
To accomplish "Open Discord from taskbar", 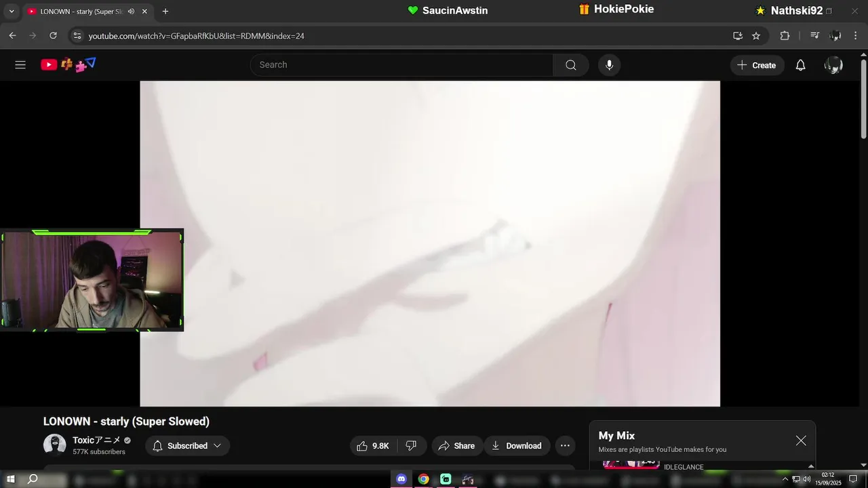I will 401,479.
